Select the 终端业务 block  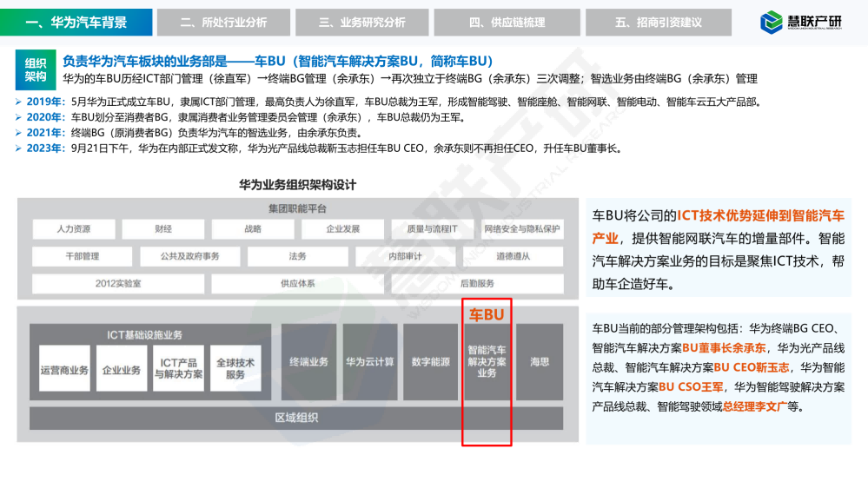tap(309, 362)
